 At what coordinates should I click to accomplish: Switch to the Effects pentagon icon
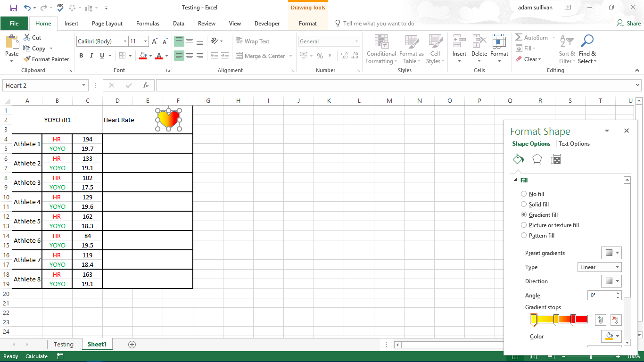[x=537, y=159]
